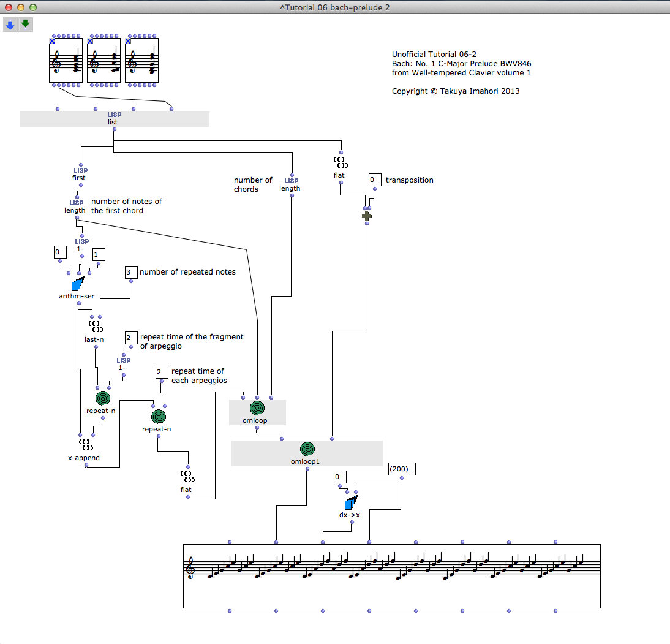Select the LISP list function box
The height and width of the screenshot is (644, 670).
pyautogui.click(x=114, y=118)
